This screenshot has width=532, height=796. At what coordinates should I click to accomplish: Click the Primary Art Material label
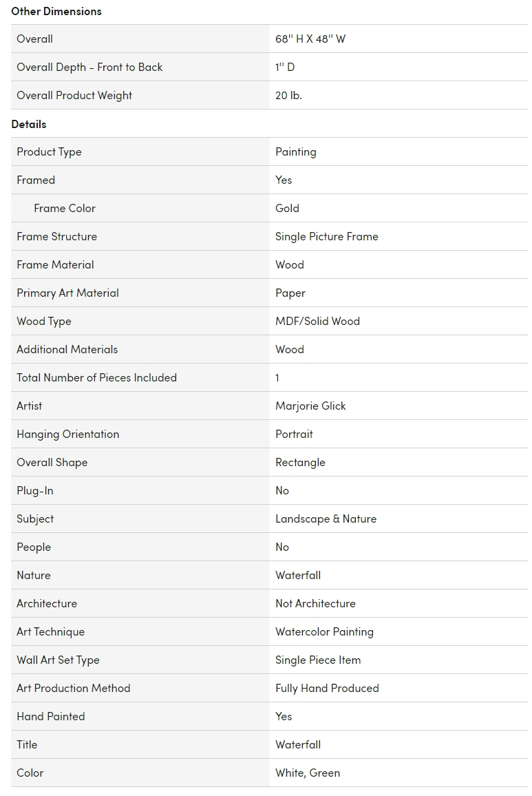coord(67,293)
